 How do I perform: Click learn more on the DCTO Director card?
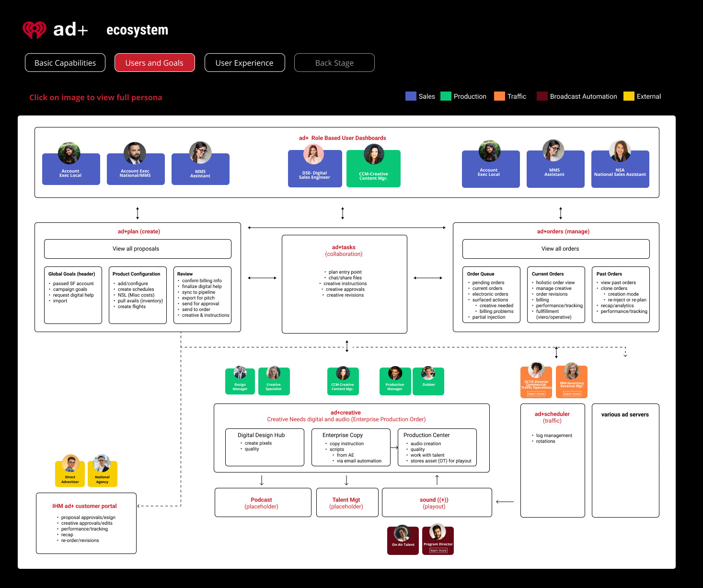[x=536, y=394]
